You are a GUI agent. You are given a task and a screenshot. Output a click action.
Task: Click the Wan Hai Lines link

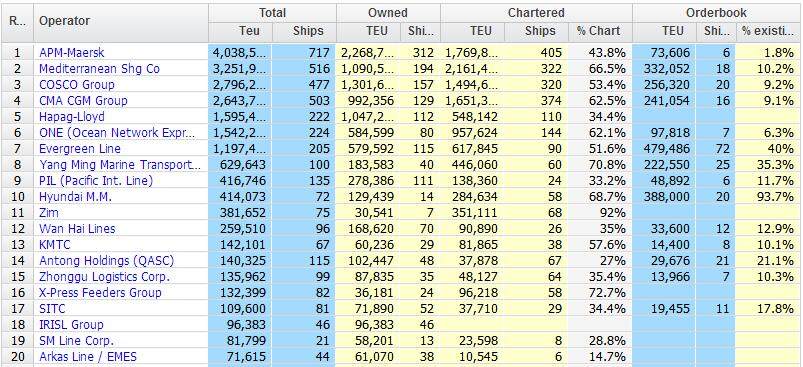tap(77, 228)
